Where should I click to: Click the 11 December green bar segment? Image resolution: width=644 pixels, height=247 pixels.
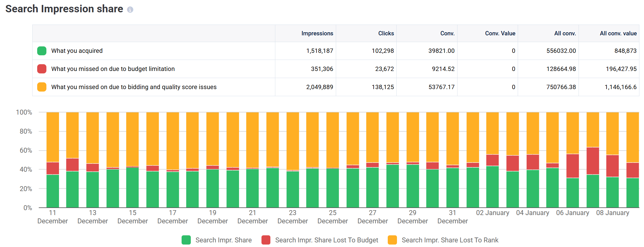53,191
